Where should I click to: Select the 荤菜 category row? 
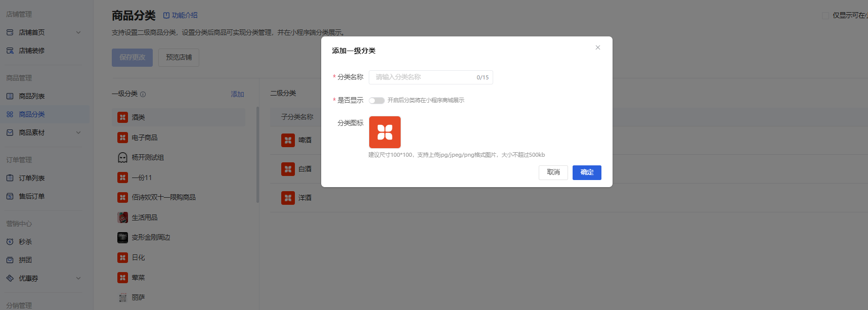[x=179, y=278]
